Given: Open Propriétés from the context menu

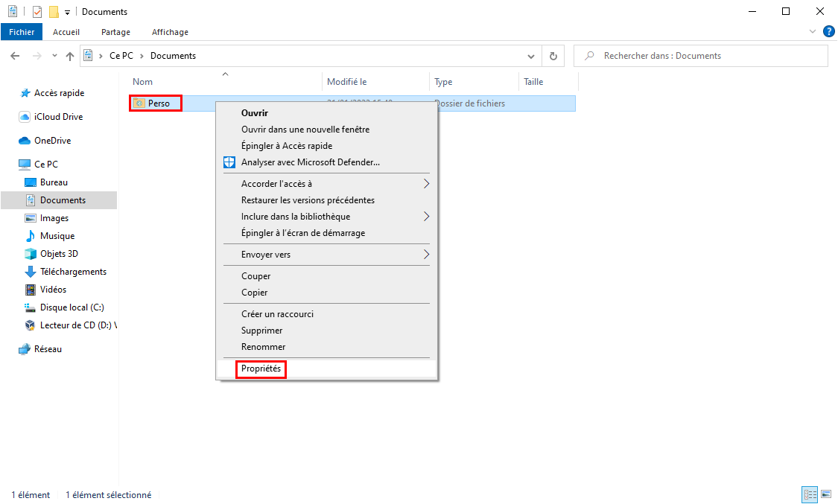Looking at the screenshot, I should 326,369.
